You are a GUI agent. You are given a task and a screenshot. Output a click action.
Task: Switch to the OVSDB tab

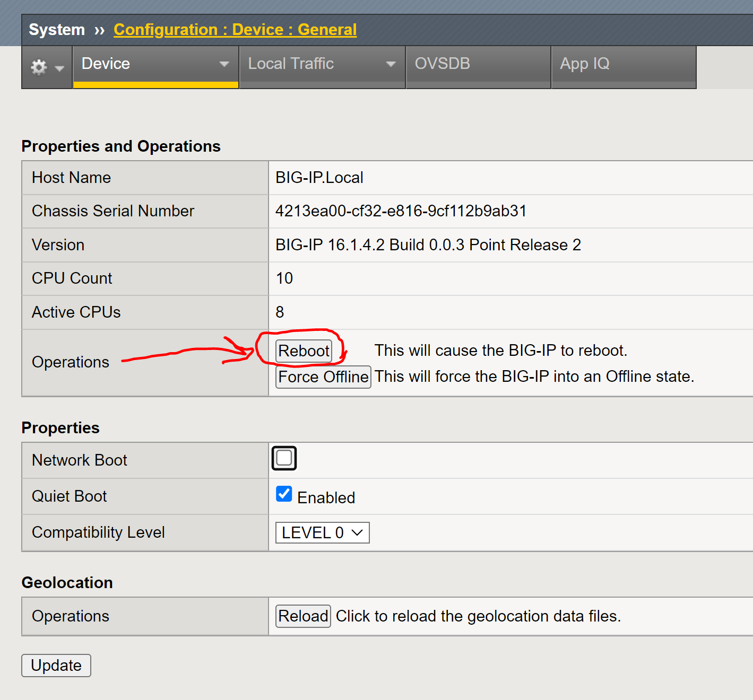[x=442, y=64]
